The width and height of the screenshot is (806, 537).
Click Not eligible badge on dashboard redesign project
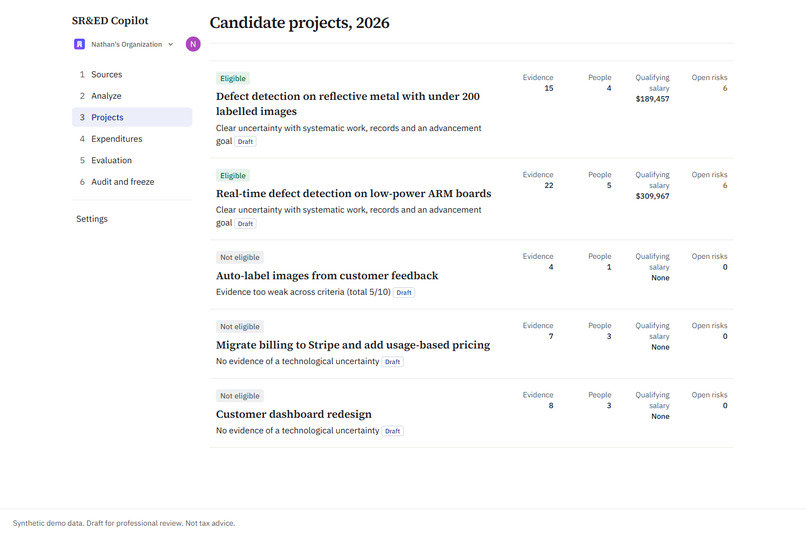[240, 396]
